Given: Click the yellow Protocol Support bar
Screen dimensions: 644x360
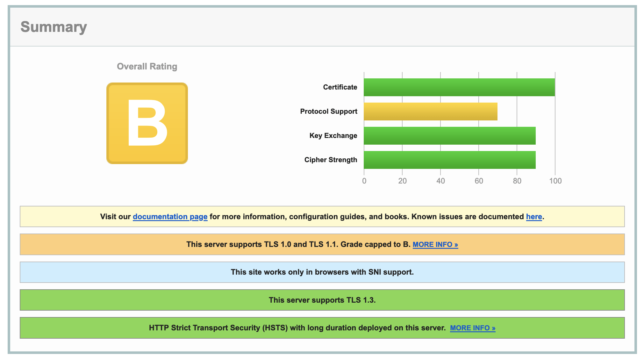Looking at the screenshot, I should [x=431, y=112].
